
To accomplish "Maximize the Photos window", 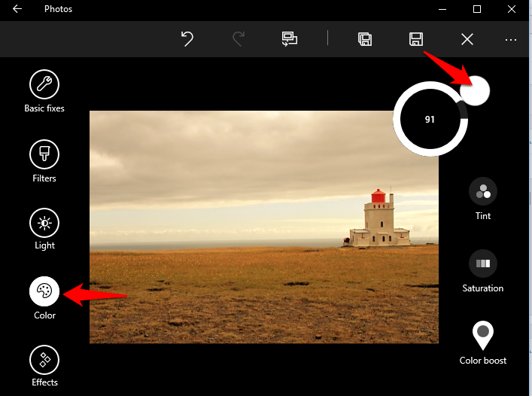I will [x=477, y=9].
